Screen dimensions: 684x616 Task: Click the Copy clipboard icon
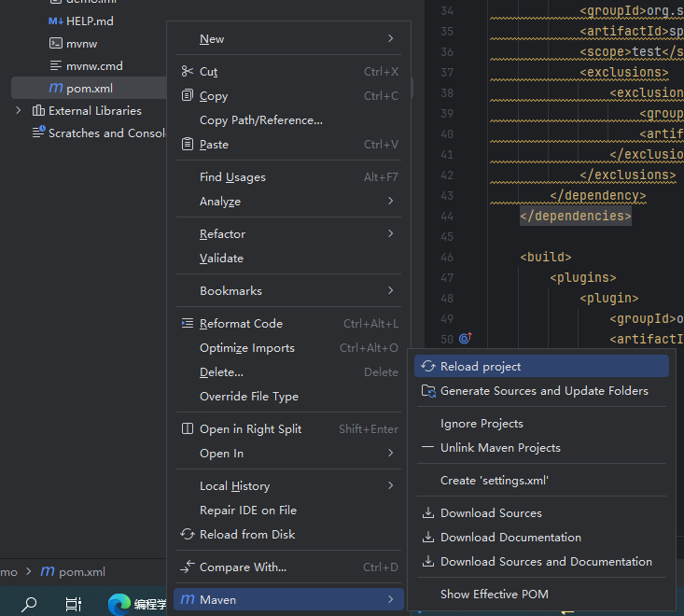click(188, 95)
